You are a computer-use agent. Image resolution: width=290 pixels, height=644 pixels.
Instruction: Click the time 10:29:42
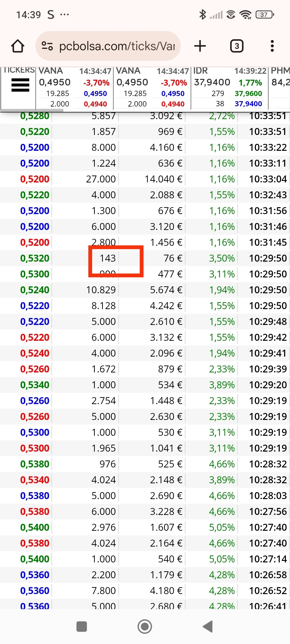(268, 337)
